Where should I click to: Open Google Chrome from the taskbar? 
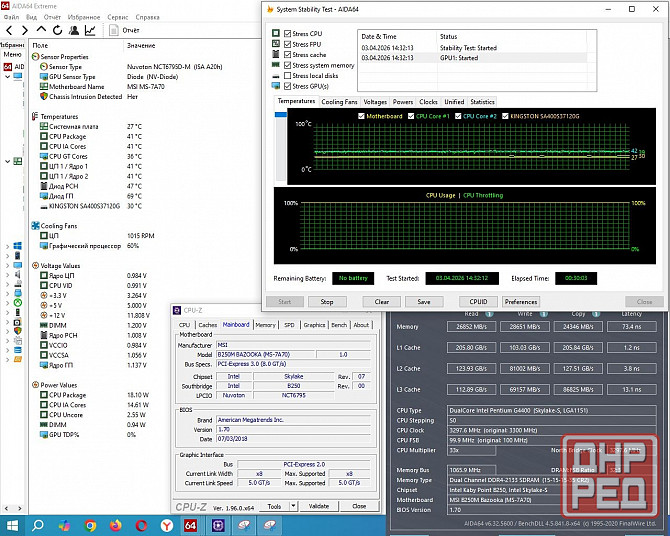point(91,525)
